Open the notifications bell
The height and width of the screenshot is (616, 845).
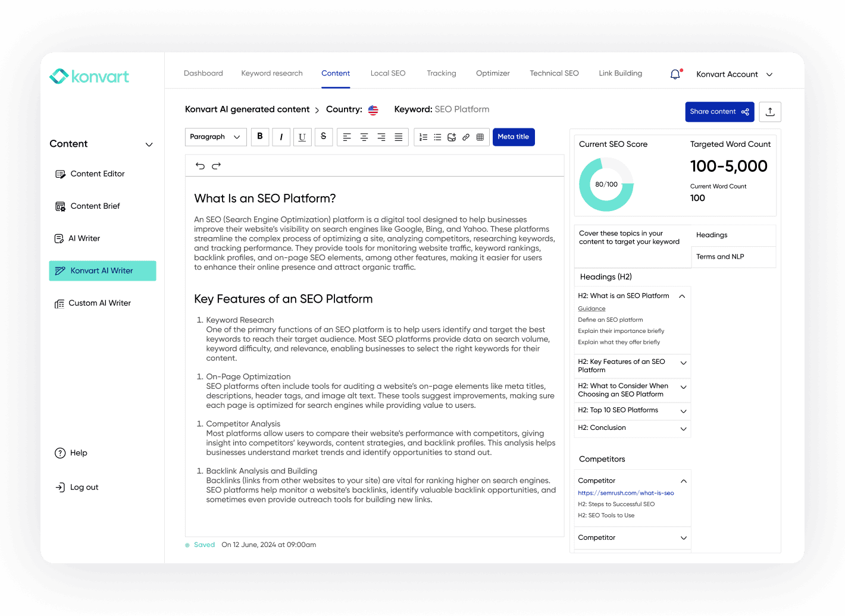(x=675, y=74)
